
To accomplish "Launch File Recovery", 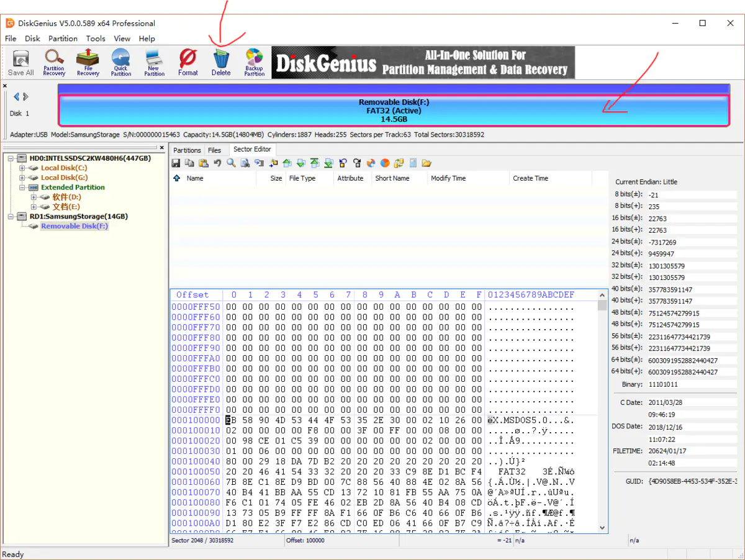I will point(87,62).
